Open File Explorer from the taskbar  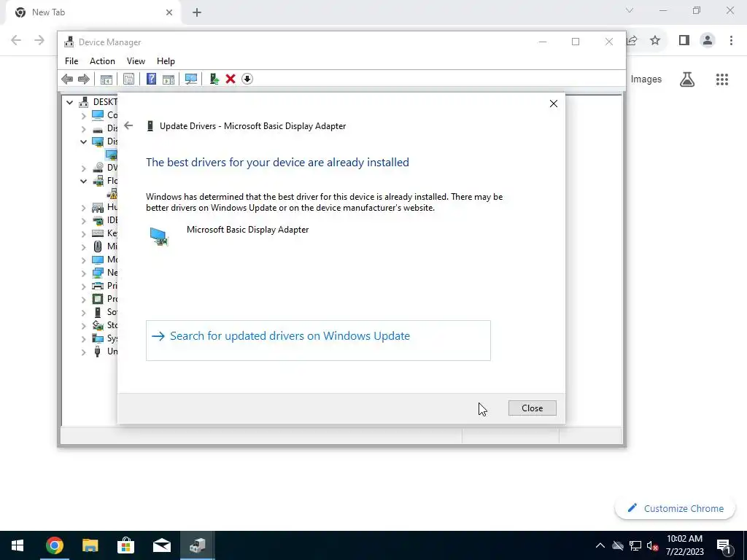tap(90, 545)
